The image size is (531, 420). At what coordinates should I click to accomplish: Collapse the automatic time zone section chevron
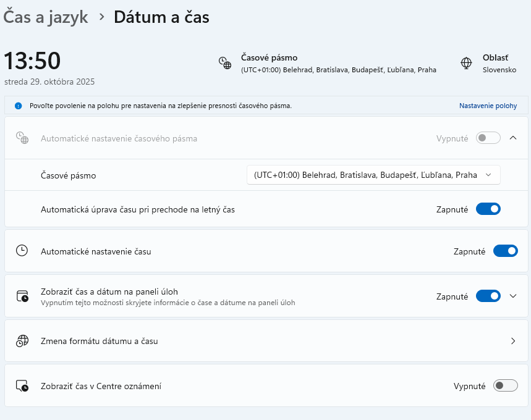coord(512,138)
